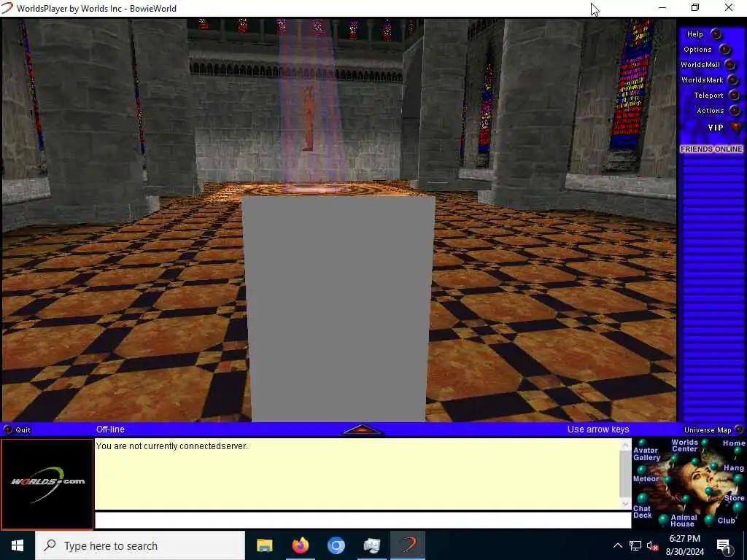The image size is (747, 560).
Task: Go to Home on the map
Action: [x=734, y=443]
